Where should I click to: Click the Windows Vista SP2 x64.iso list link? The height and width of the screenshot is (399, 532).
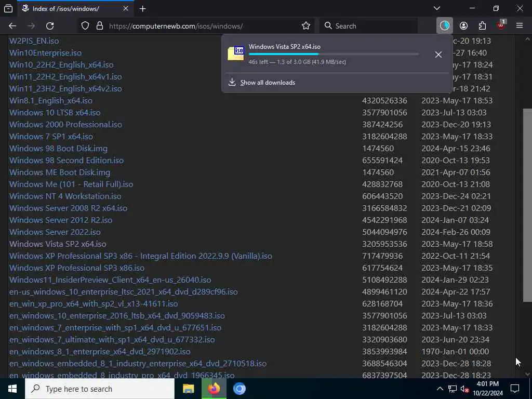[x=58, y=244]
